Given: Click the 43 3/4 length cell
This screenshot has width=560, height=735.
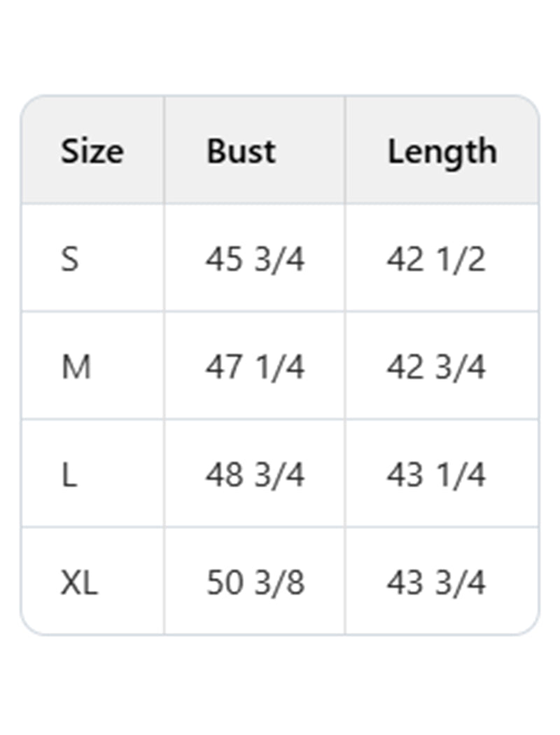Looking at the screenshot, I should [x=435, y=582].
